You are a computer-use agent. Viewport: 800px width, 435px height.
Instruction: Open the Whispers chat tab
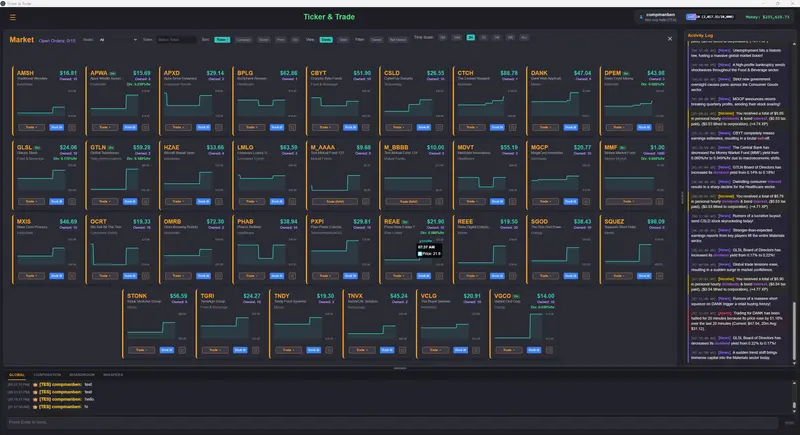pyautogui.click(x=113, y=375)
